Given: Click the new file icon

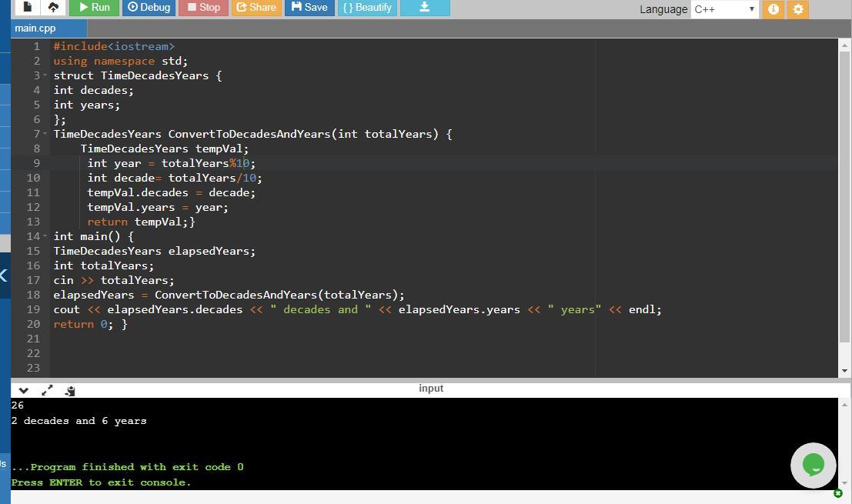Looking at the screenshot, I should pyautogui.click(x=27, y=8).
